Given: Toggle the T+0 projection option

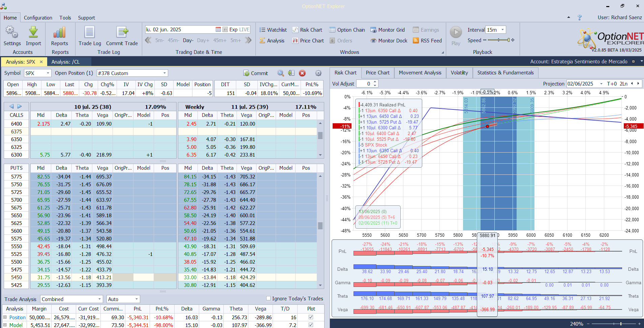Looking at the screenshot, I should pos(612,84).
